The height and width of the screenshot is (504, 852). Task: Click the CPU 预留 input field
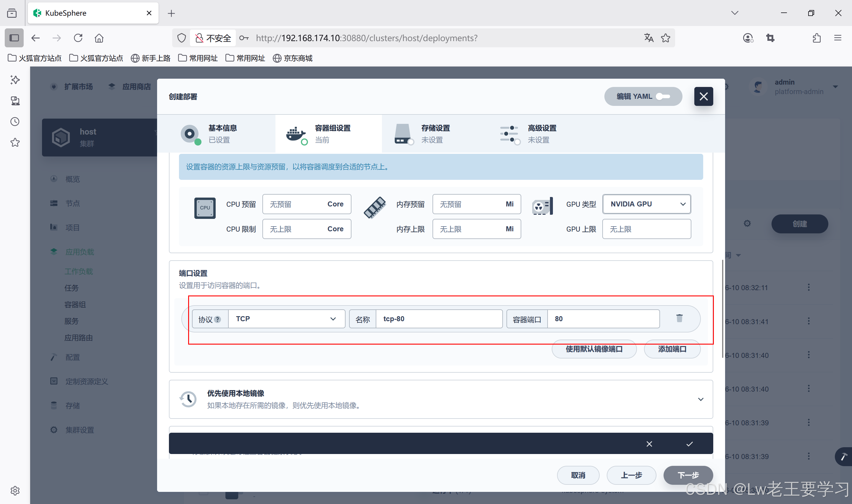click(x=307, y=204)
